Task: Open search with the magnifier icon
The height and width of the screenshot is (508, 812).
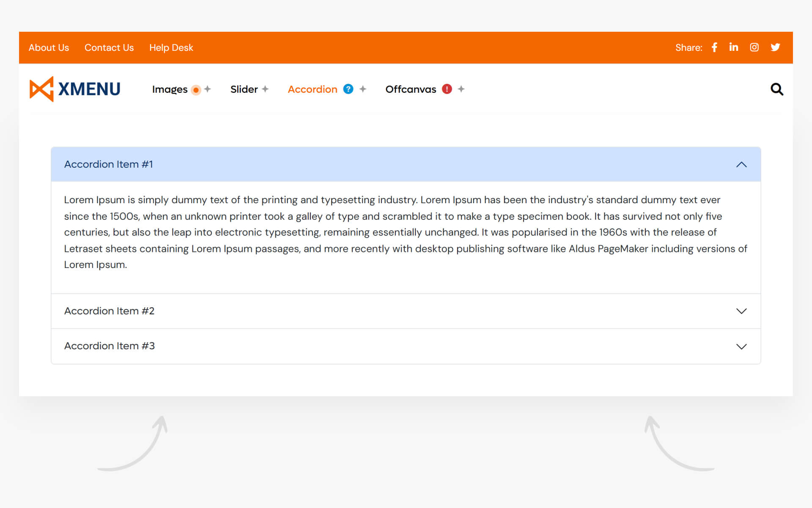Action: coord(776,89)
